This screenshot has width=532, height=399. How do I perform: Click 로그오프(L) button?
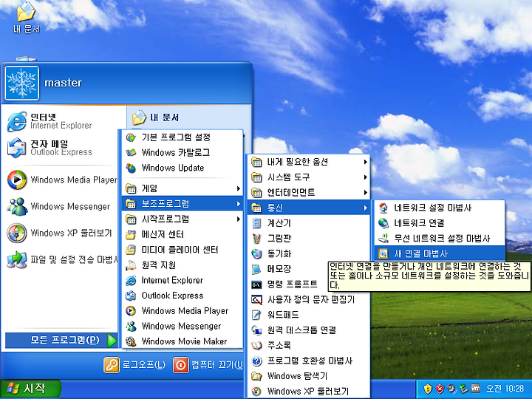pyautogui.click(x=135, y=365)
